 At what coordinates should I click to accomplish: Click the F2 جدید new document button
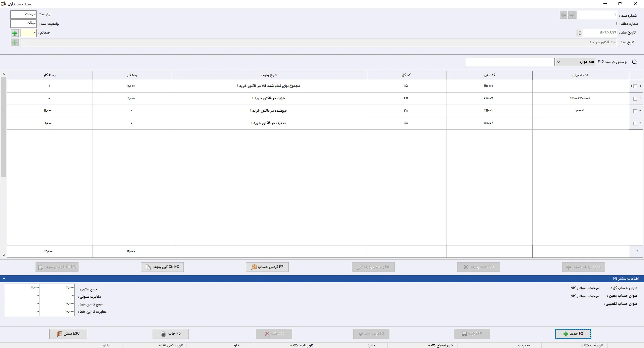click(x=573, y=334)
